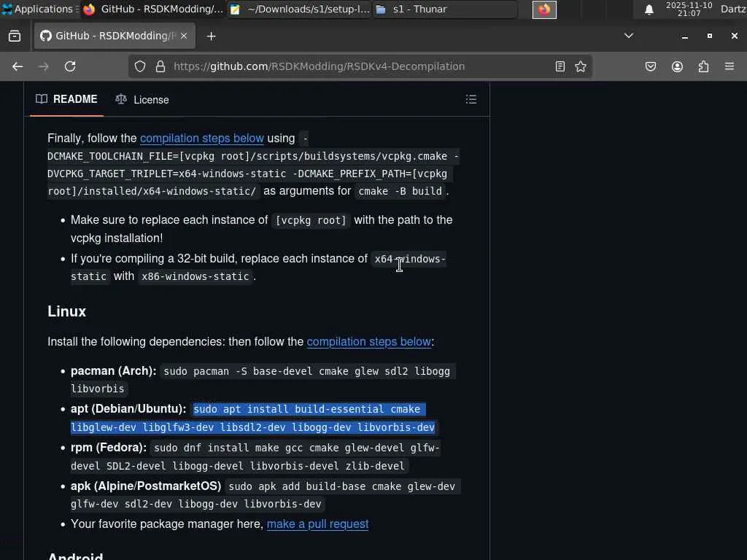
Task: Click '[vcpkg root]' code snippet in bullet
Action: 311,220
